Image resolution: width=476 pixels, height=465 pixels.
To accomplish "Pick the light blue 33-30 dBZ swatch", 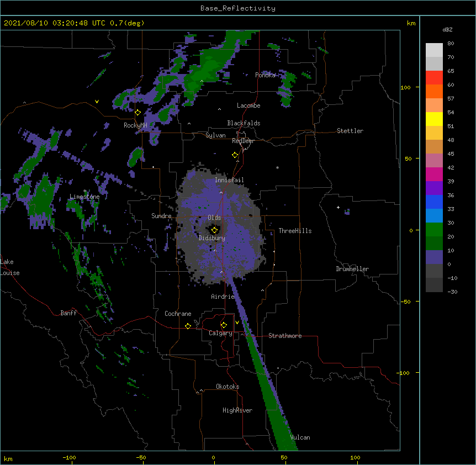I will pos(434,216).
